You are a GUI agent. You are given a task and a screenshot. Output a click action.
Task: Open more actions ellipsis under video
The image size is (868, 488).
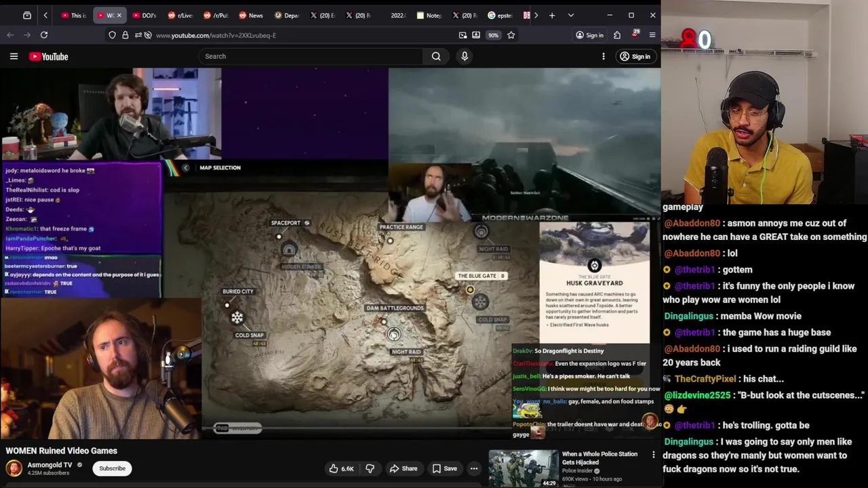coord(474,468)
